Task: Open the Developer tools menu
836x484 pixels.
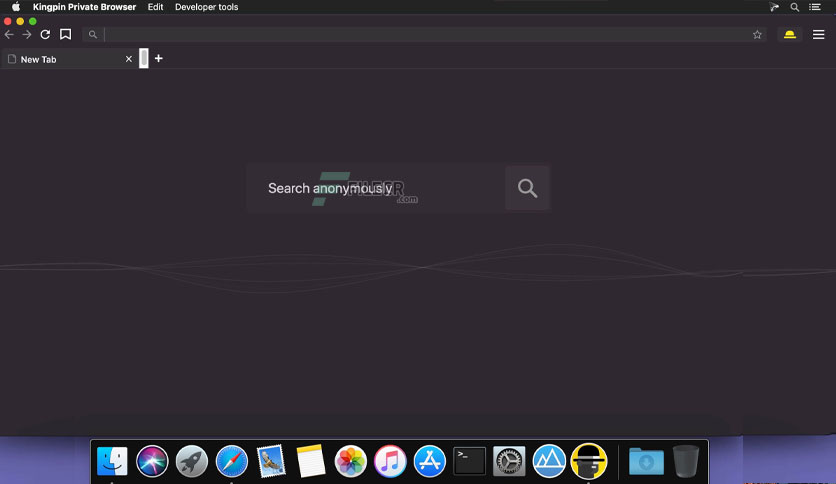Action: pos(206,7)
